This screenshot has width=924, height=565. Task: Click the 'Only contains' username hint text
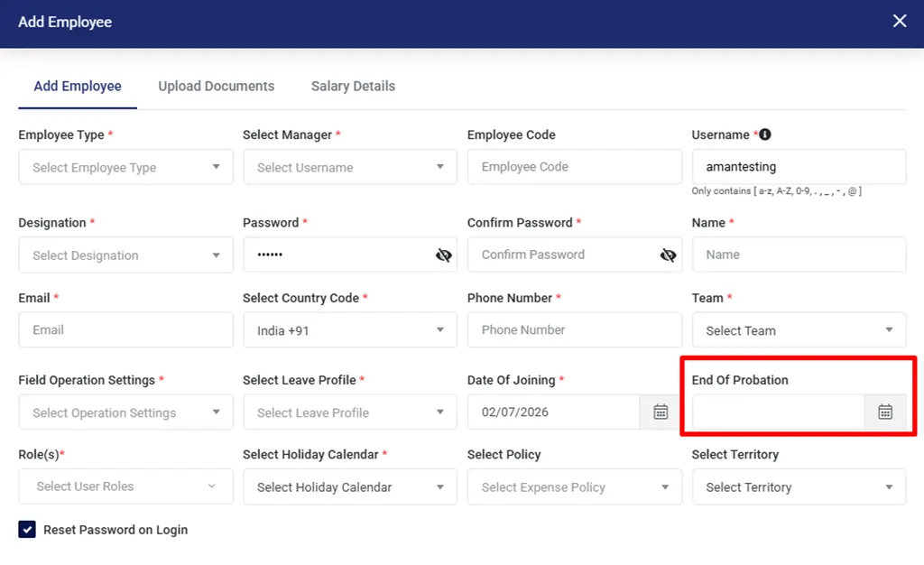coord(777,190)
